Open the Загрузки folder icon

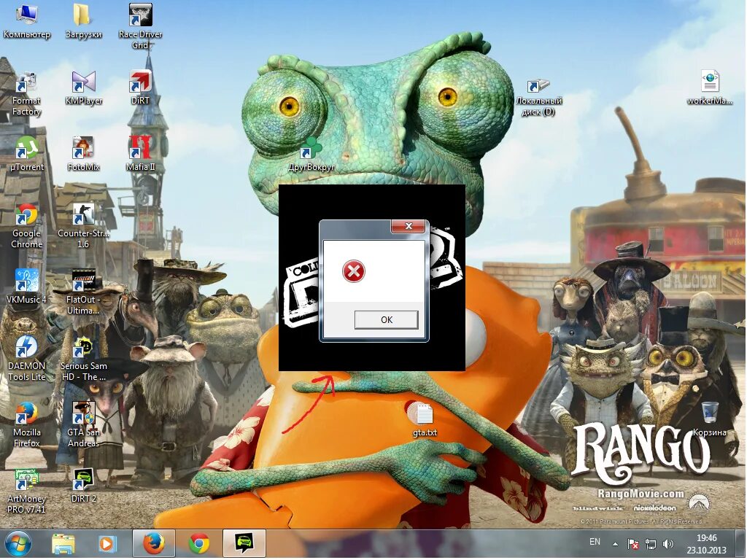point(83,21)
